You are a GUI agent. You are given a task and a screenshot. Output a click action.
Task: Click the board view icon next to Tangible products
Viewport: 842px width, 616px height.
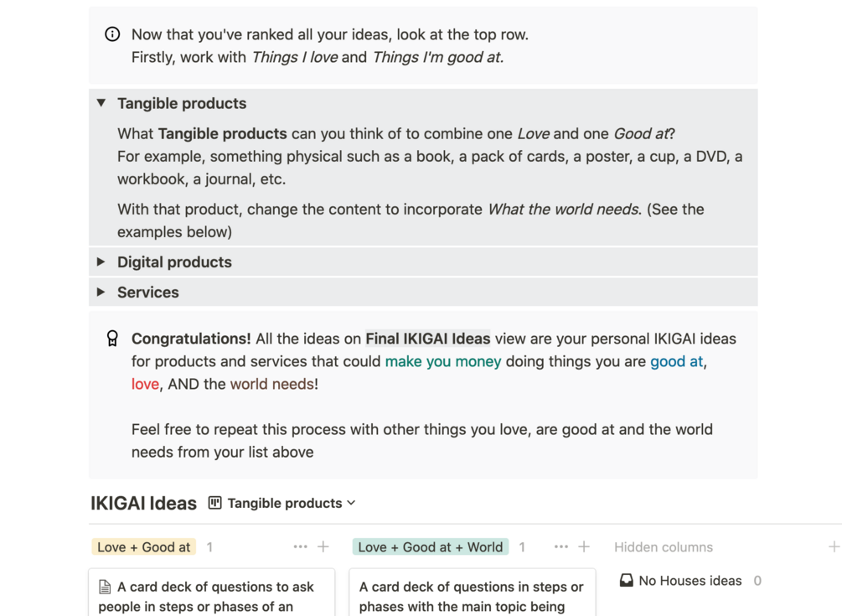215,503
